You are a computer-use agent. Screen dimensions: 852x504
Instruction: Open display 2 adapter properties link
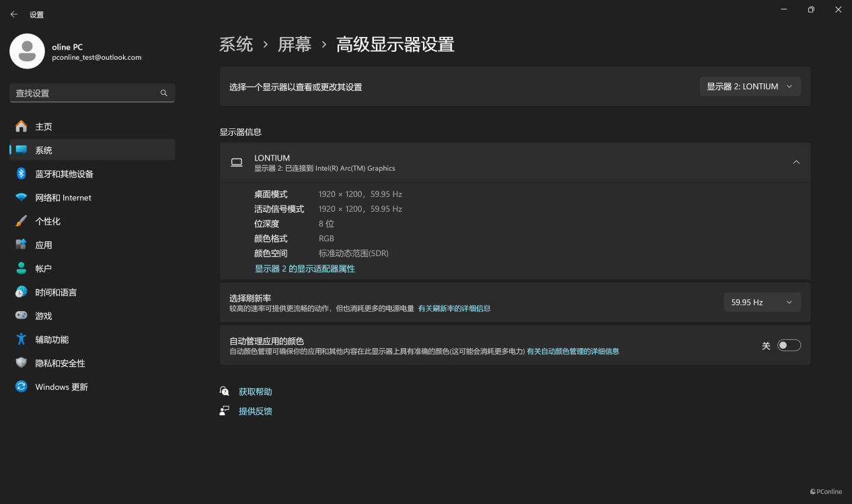tap(305, 269)
